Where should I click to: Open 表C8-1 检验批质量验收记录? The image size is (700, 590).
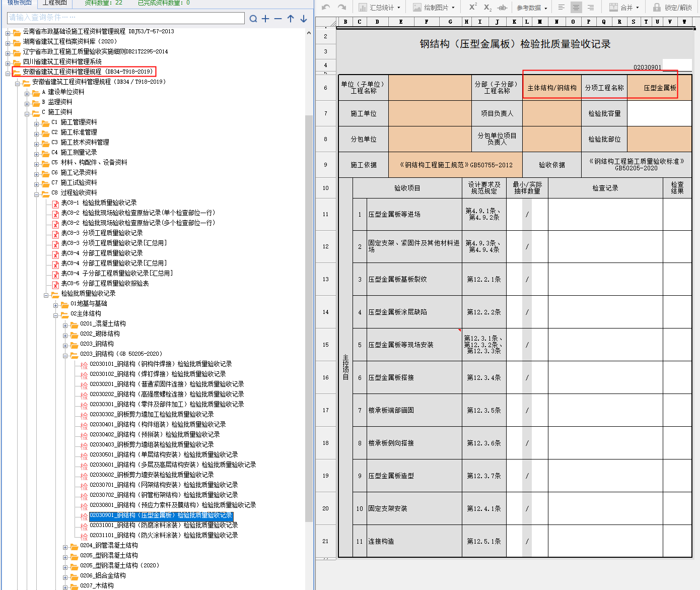point(99,203)
